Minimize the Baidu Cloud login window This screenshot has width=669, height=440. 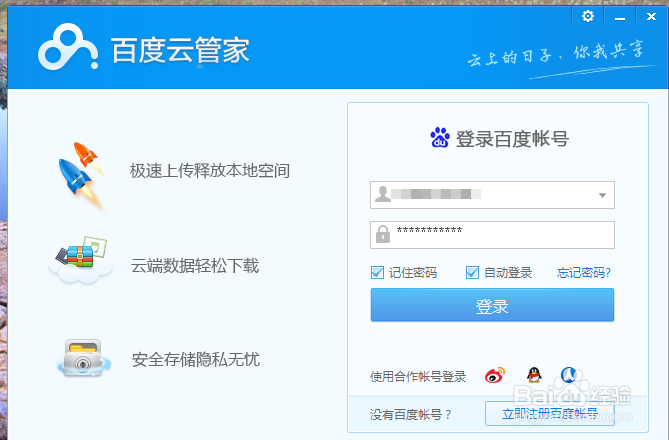(x=620, y=18)
